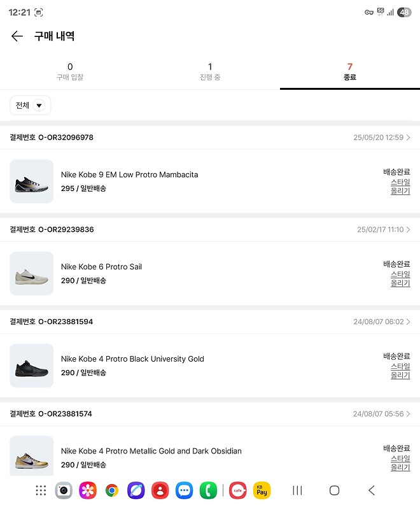Open the Messages app icon
The height and width of the screenshot is (505, 420).
coord(184,490)
